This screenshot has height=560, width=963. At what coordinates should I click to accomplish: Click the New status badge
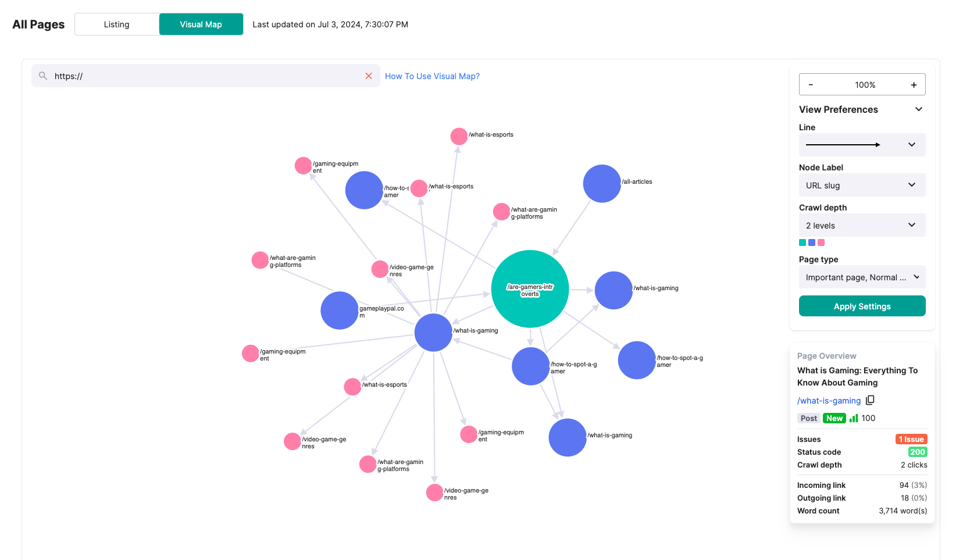(834, 418)
